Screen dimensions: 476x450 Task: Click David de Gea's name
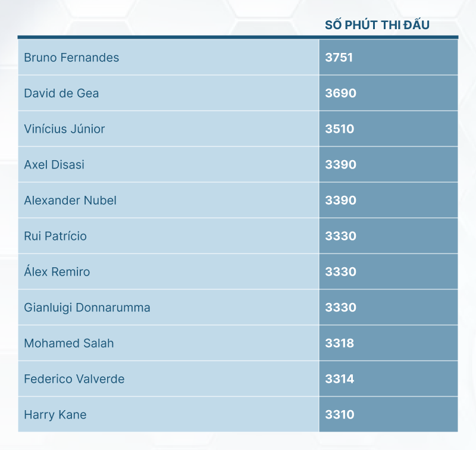[61, 93]
